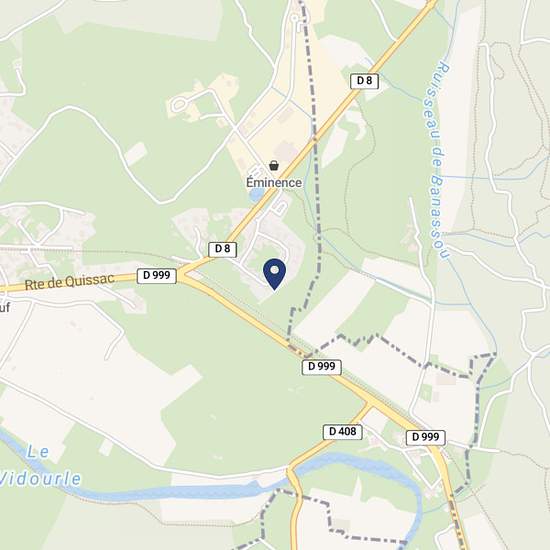The image size is (550, 550).
Task: Click the Le Vidourle river label
Action: point(40,465)
